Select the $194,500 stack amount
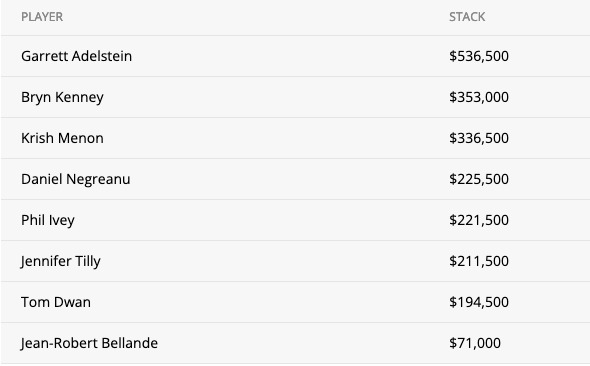 (479, 302)
